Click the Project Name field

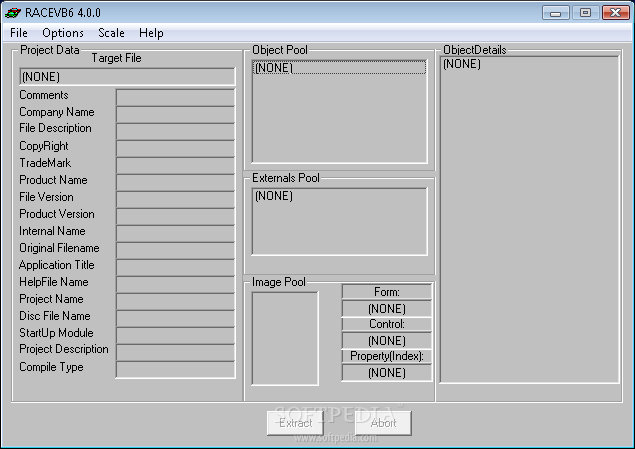[175, 302]
